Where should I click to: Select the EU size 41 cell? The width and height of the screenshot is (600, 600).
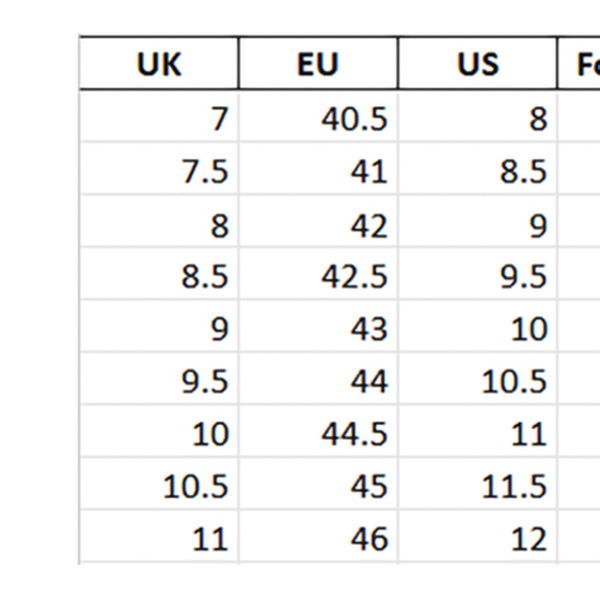click(318, 171)
